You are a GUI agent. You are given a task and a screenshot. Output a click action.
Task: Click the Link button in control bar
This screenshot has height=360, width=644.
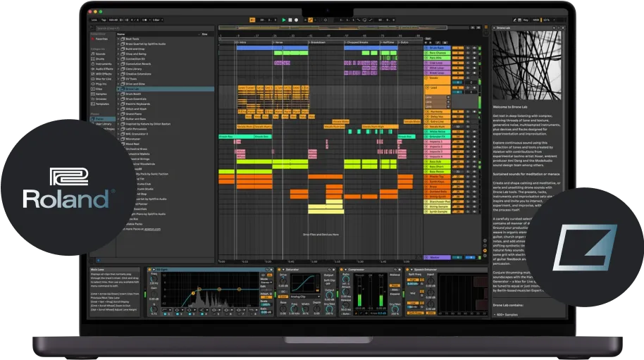[x=94, y=20]
